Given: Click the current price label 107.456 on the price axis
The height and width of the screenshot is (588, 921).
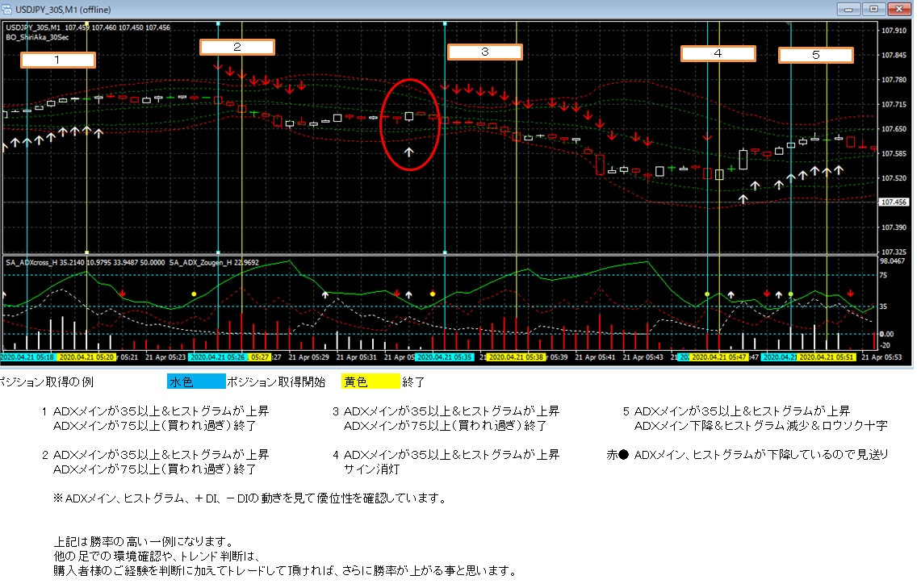Looking at the screenshot, I should (894, 202).
